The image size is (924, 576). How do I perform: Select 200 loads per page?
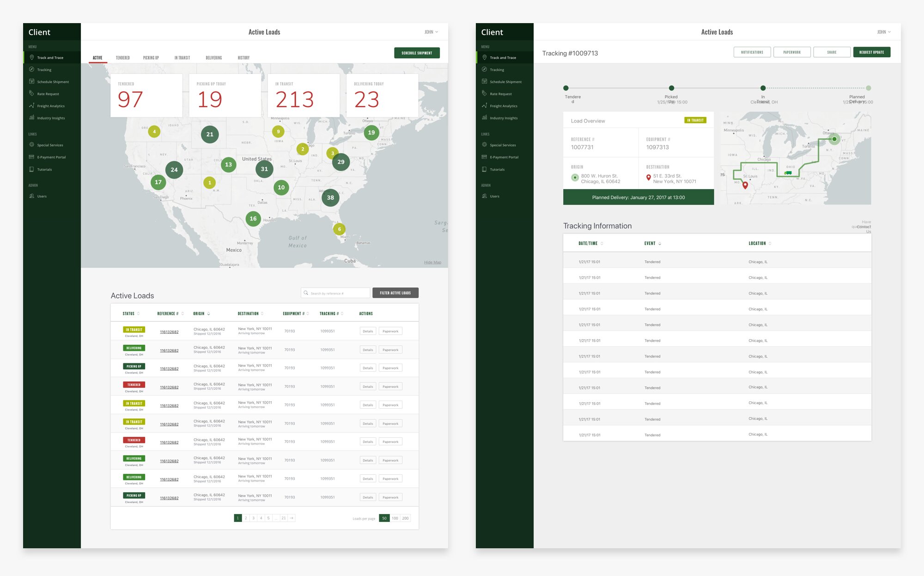coord(405,518)
